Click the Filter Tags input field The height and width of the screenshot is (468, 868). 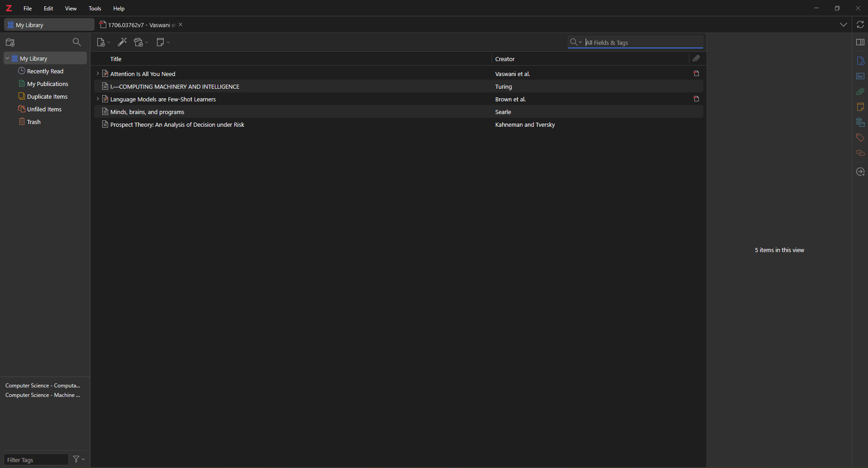36,460
